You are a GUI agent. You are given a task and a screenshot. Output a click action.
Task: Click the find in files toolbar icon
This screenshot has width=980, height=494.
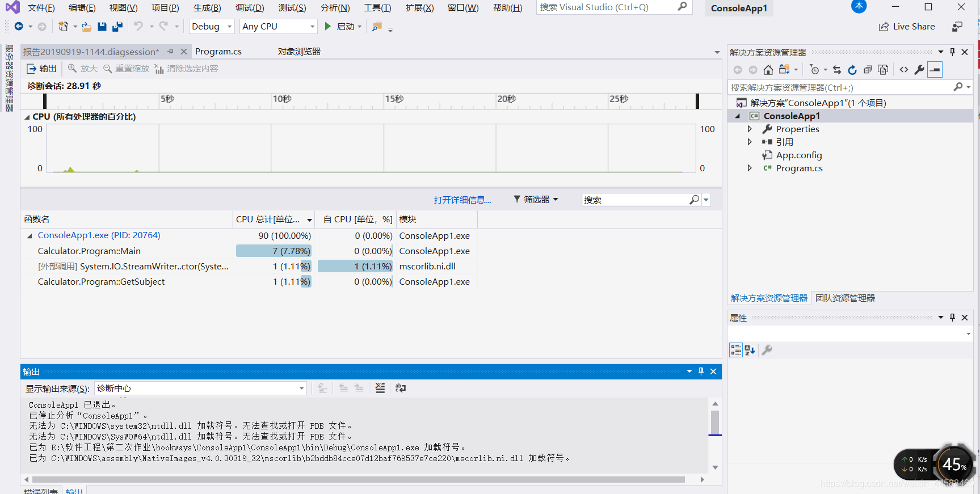pyautogui.click(x=377, y=27)
